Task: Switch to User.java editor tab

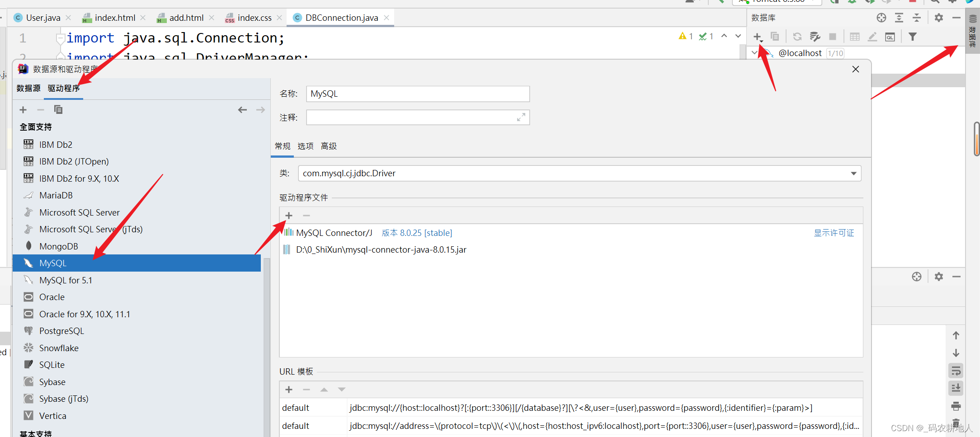Action: (43, 18)
